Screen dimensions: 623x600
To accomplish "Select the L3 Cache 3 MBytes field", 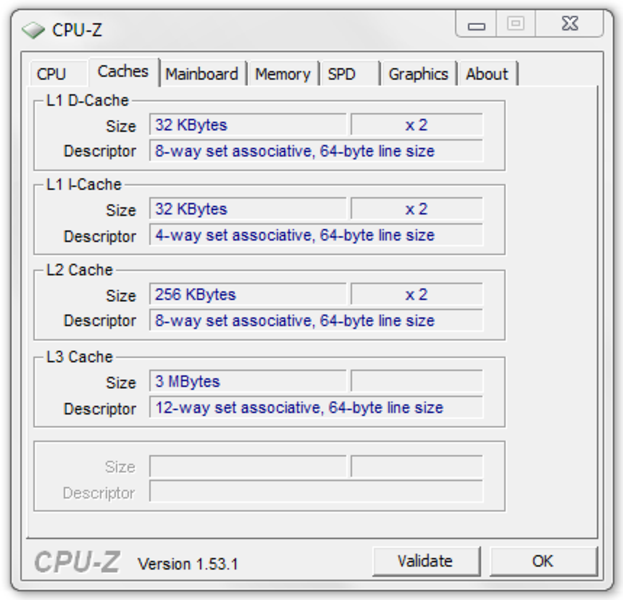I will pos(248,381).
